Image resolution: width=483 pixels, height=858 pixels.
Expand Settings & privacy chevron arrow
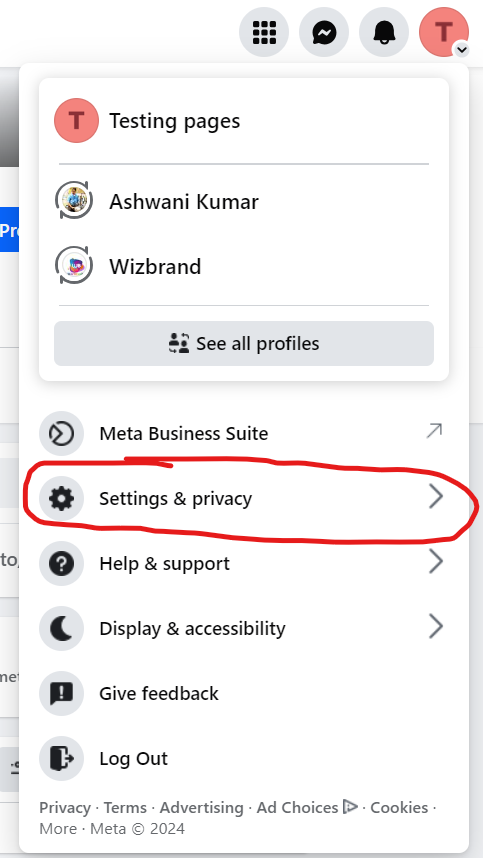(x=435, y=498)
